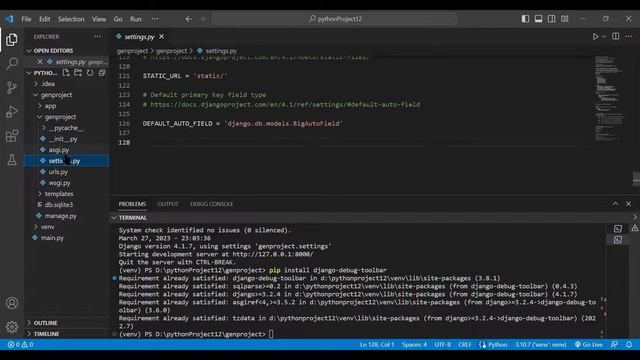Open the Search view in activity bar
The height and width of the screenshot is (360, 640).
(12, 63)
